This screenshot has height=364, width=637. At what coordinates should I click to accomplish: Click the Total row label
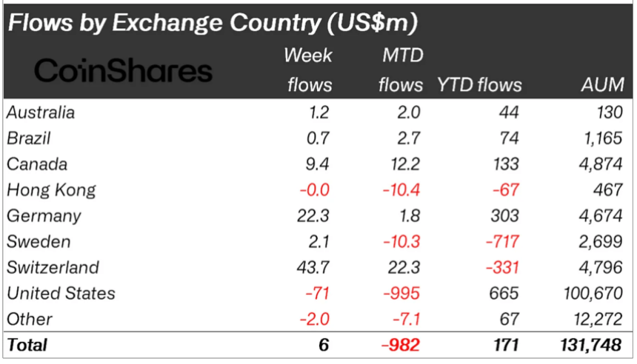tap(27, 345)
